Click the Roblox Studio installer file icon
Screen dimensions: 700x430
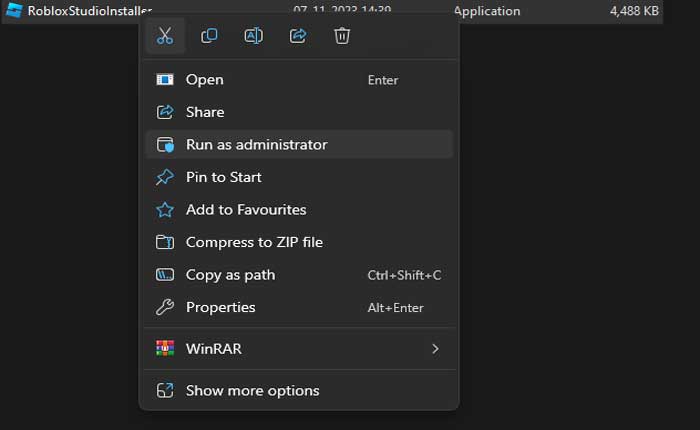point(13,11)
